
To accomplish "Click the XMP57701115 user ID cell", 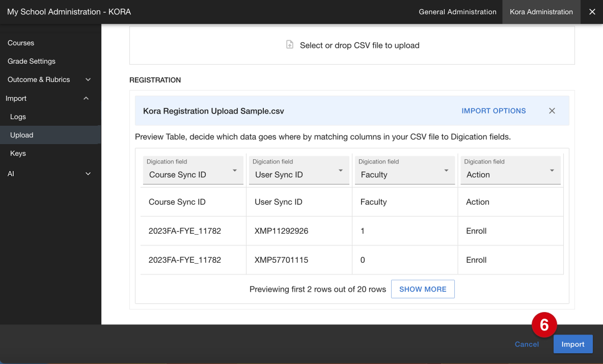I will (299, 260).
